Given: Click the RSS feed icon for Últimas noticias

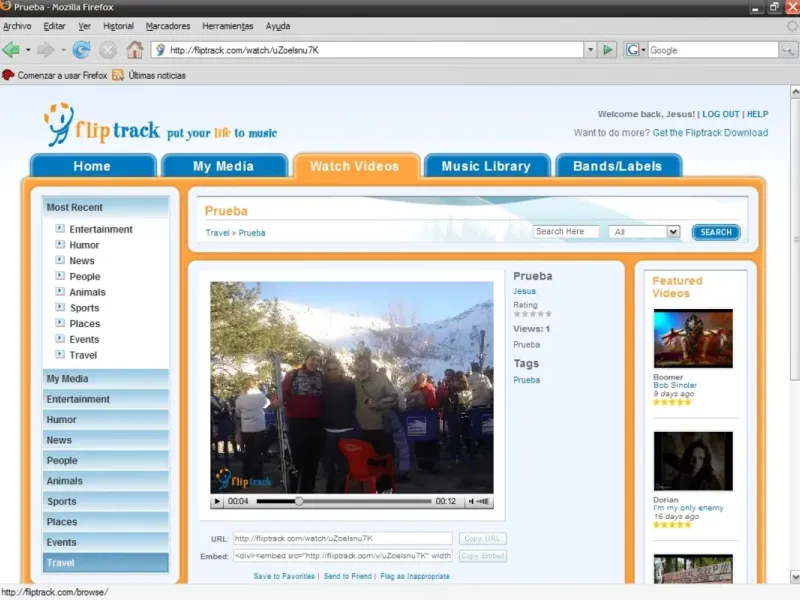Looking at the screenshot, I should [x=118, y=76].
